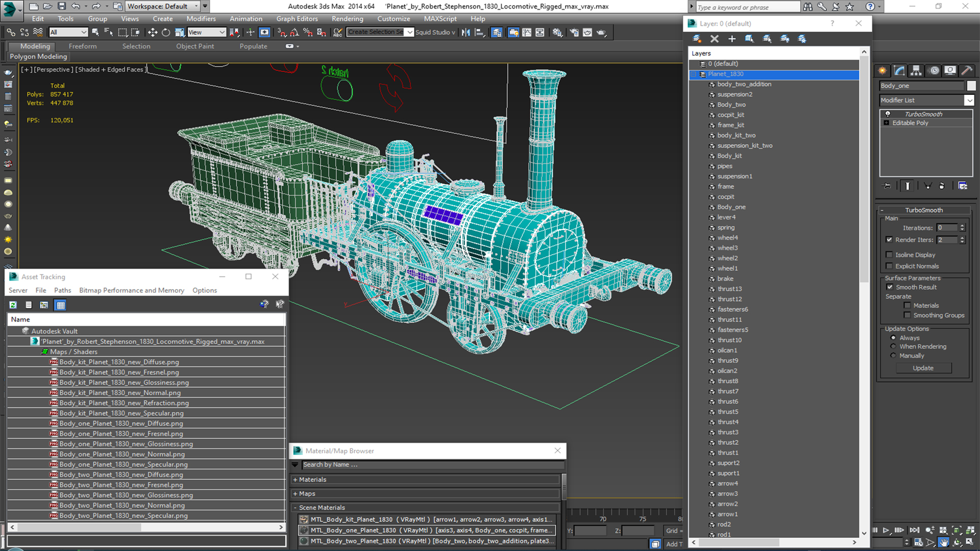Open the Create Selection Set dropdown

click(409, 32)
